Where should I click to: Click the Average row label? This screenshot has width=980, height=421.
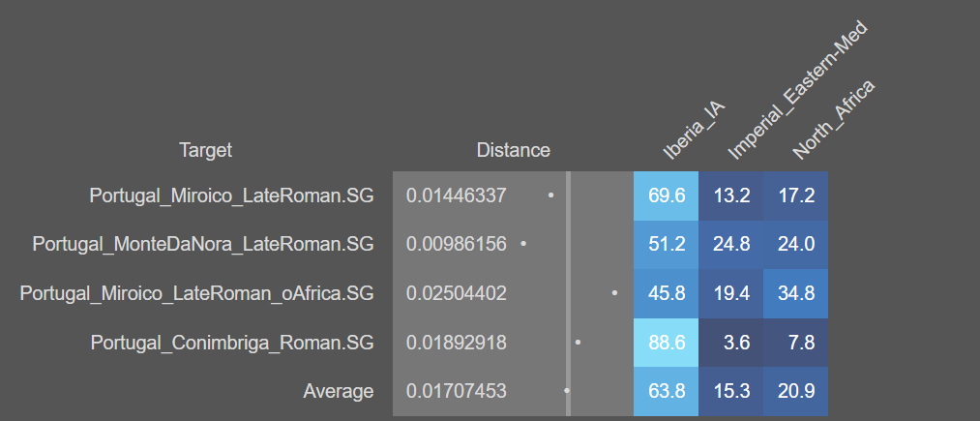(339, 392)
